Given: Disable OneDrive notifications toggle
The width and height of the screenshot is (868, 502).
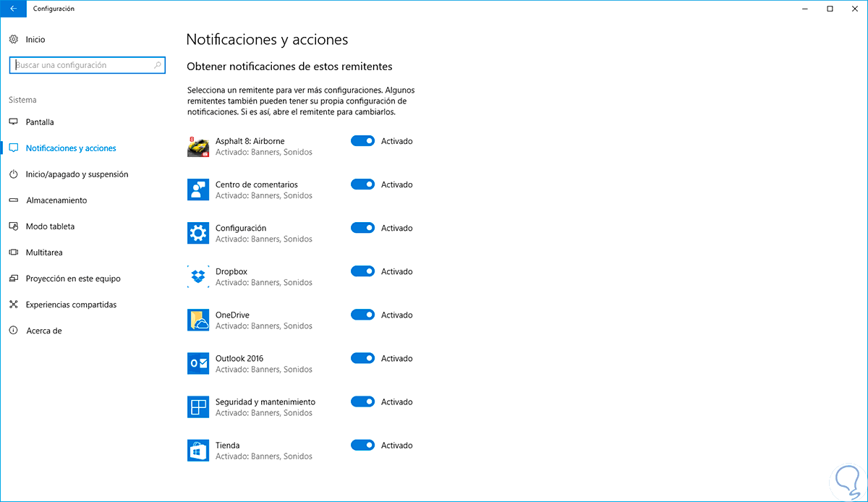Looking at the screenshot, I should pyautogui.click(x=362, y=315).
